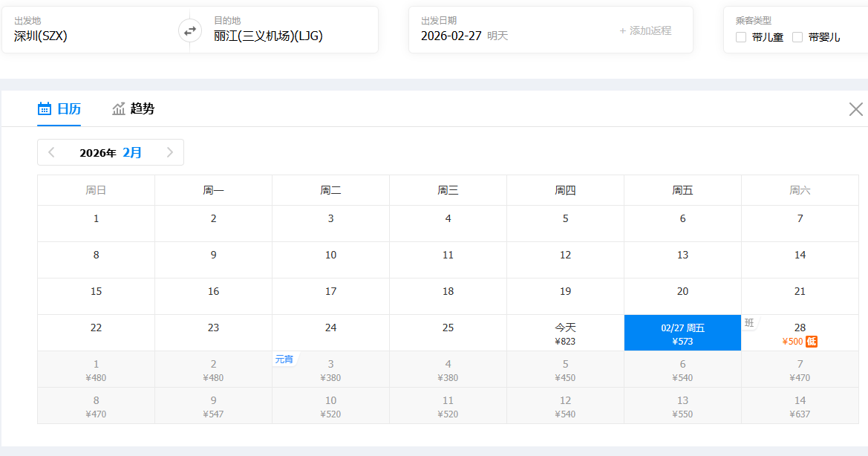
Task: Click the calendar icon beside 日历
Action: click(x=45, y=109)
